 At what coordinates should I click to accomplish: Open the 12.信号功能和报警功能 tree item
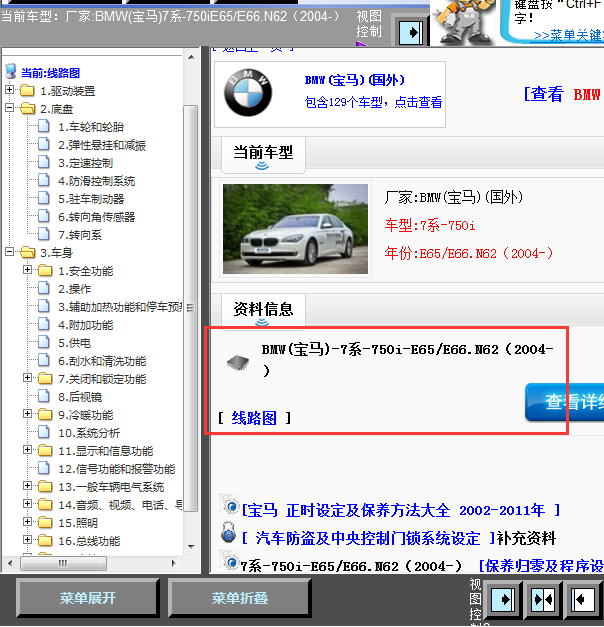116,469
